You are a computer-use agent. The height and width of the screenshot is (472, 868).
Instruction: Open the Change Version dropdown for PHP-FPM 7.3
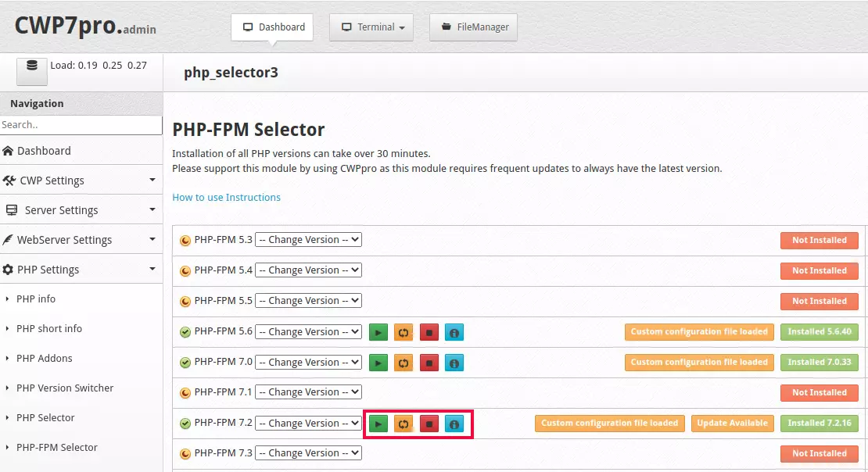tap(308, 452)
